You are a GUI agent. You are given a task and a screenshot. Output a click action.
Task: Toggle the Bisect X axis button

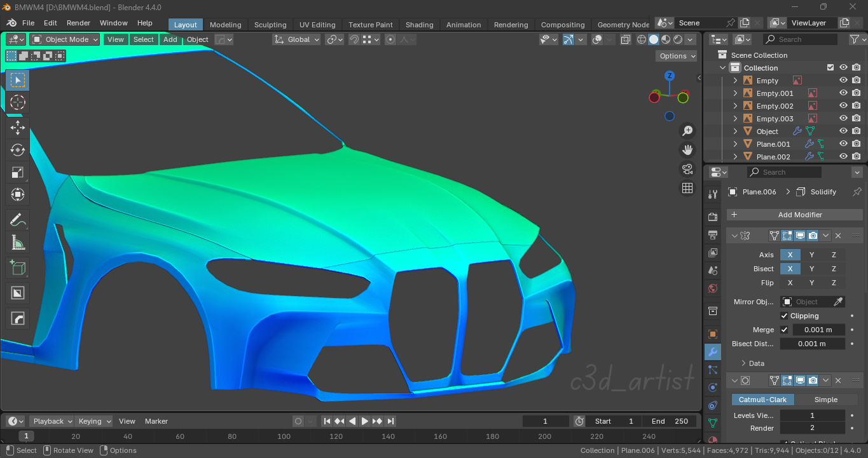click(x=790, y=269)
